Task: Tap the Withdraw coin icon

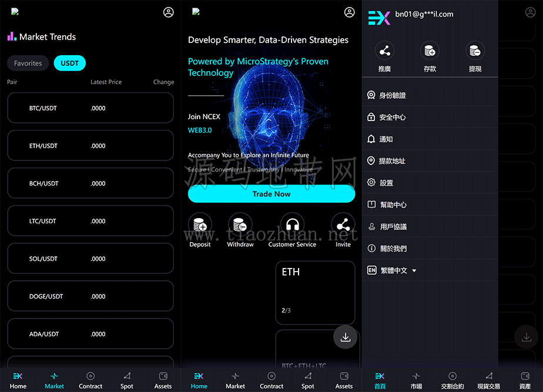Action: pyautogui.click(x=240, y=225)
